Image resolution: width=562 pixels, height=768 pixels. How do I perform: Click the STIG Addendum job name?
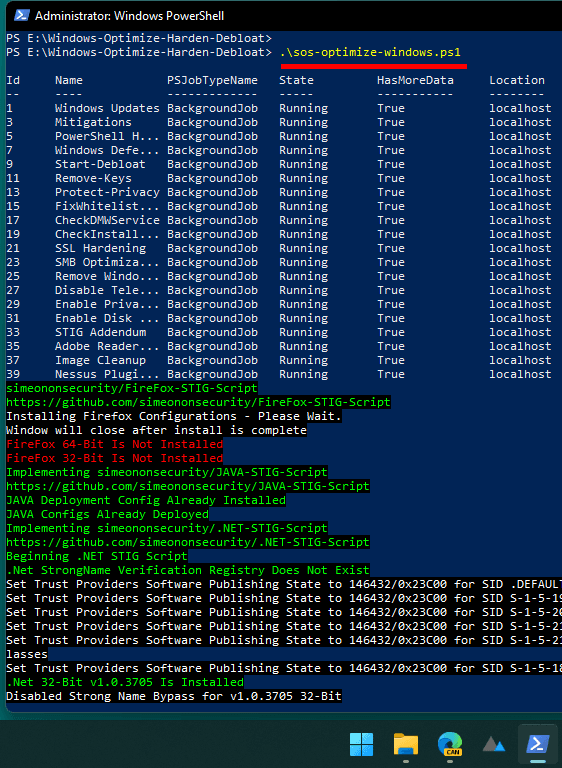point(100,332)
